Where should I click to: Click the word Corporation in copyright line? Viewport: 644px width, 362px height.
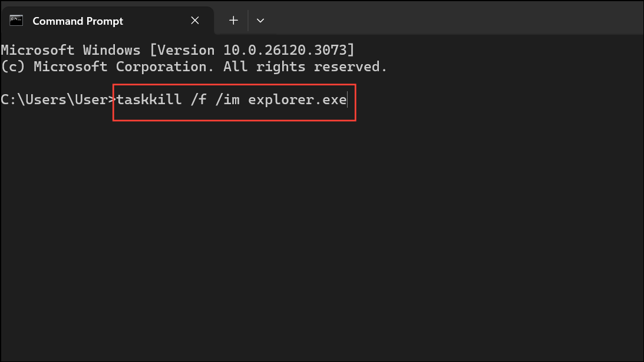165,67
